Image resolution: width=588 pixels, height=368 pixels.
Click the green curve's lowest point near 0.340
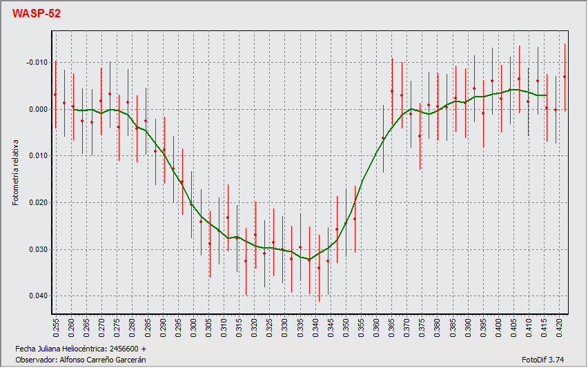point(310,260)
